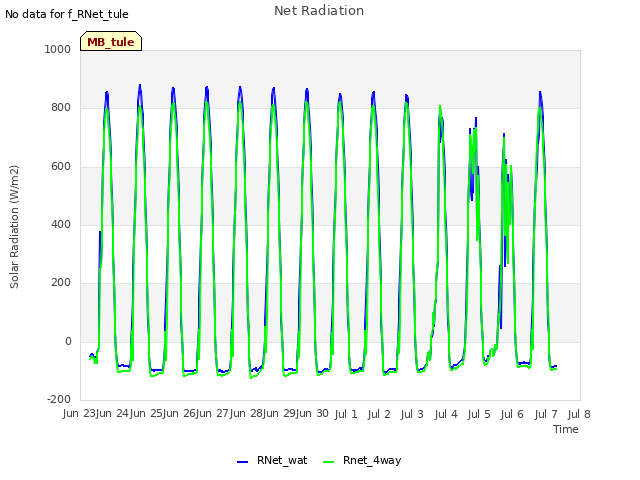Screen dimensions: 640x480
Task: Click the Jun 30 x-axis label
Action: click(312, 413)
